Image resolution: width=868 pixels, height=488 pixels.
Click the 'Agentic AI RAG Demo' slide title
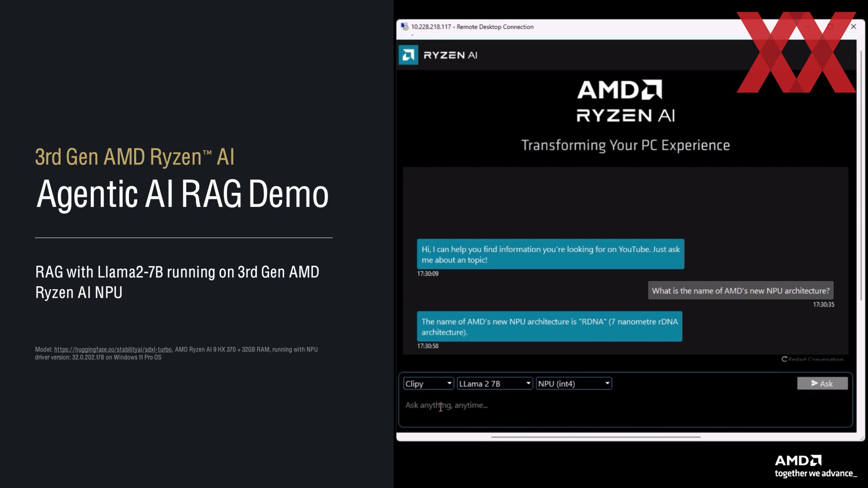(x=182, y=194)
